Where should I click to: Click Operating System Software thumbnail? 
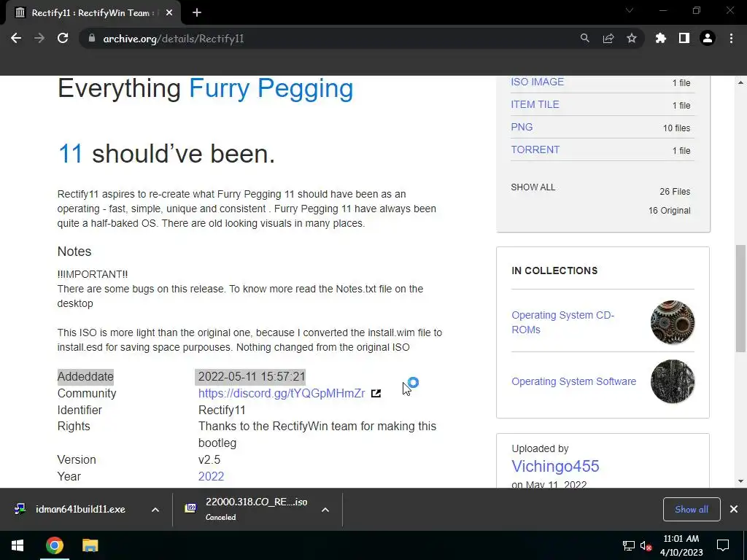click(x=672, y=381)
